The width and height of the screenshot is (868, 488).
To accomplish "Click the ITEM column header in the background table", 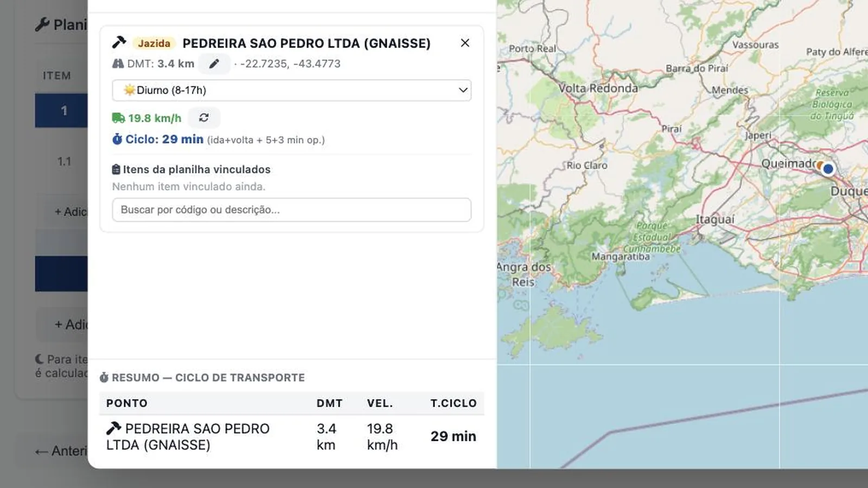I will click(57, 76).
